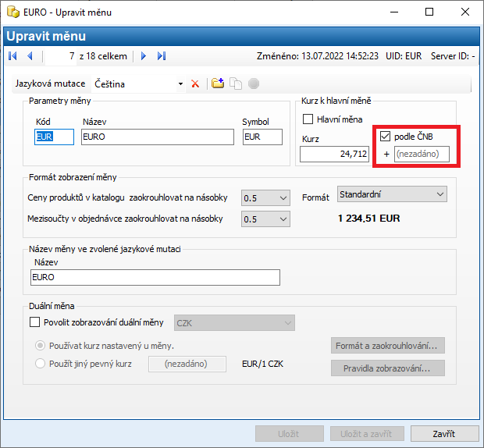
Task: Click the Symbol field containing EUR
Action: point(262,137)
